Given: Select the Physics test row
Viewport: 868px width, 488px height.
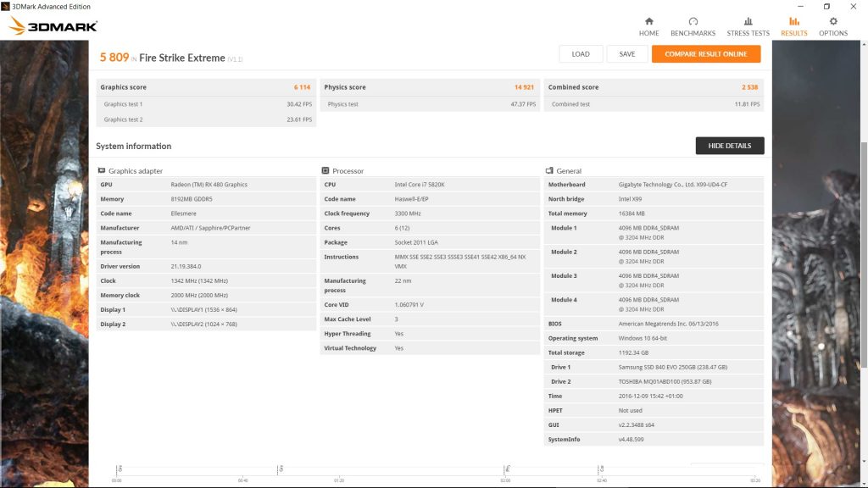Looking at the screenshot, I should point(430,104).
